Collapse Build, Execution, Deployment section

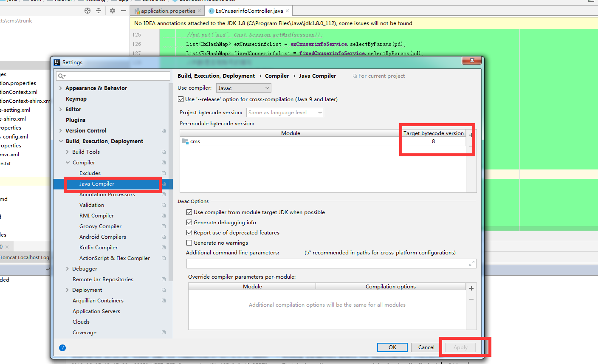(60, 141)
